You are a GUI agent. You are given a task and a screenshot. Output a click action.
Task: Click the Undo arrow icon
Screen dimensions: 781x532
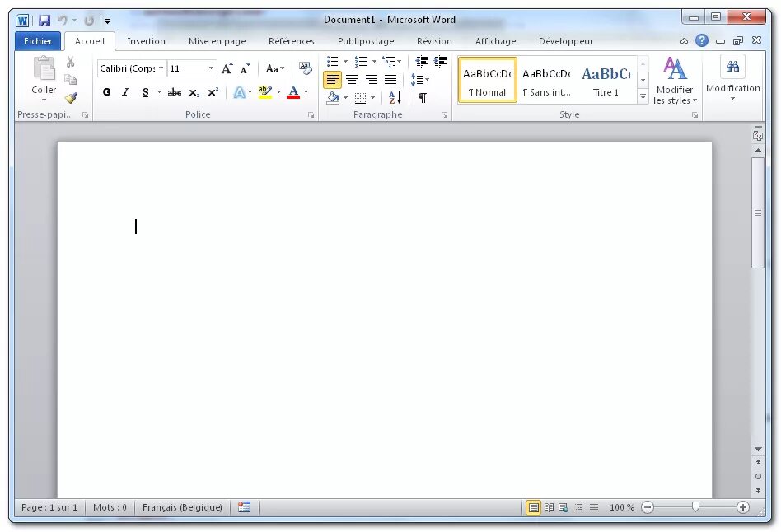(63, 21)
